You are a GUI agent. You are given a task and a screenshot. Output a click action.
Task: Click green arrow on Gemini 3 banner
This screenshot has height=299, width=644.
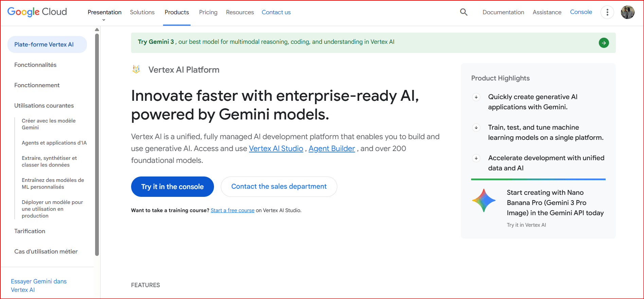(604, 43)
